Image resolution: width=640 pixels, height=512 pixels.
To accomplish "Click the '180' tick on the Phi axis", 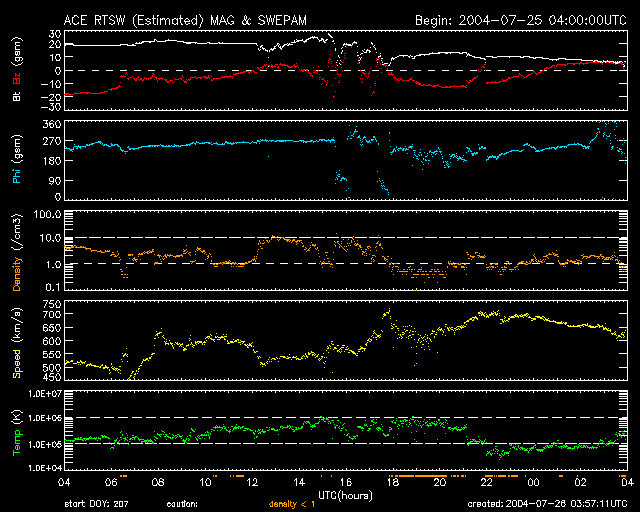I will [x=52, y=160].
